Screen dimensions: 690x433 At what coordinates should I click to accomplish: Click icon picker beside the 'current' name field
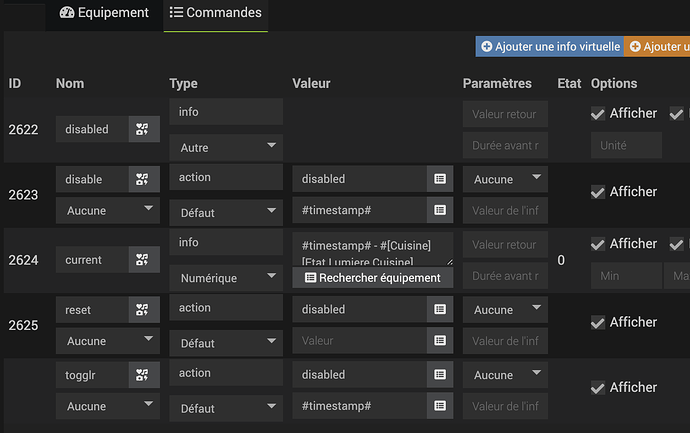tap(144, 260)
